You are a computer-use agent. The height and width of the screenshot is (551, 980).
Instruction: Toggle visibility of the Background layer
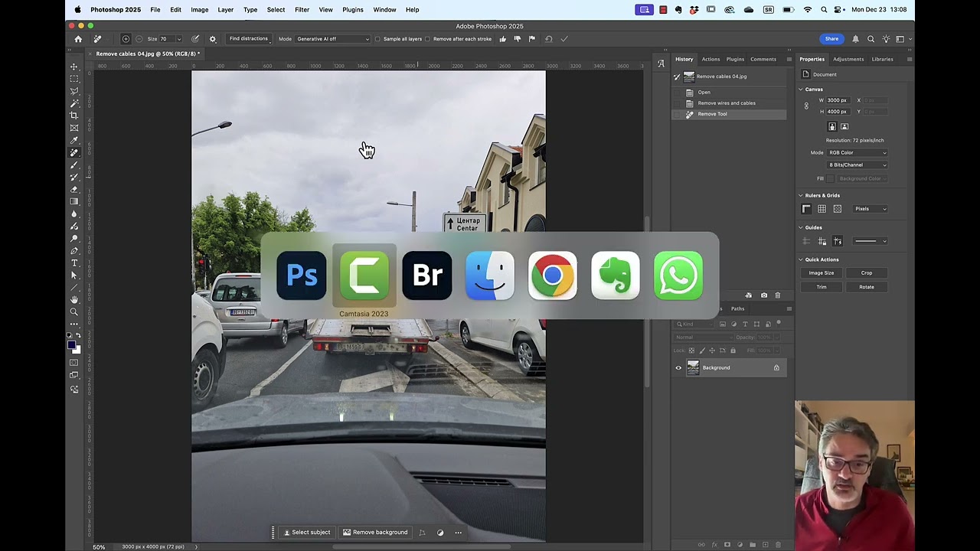678,367
